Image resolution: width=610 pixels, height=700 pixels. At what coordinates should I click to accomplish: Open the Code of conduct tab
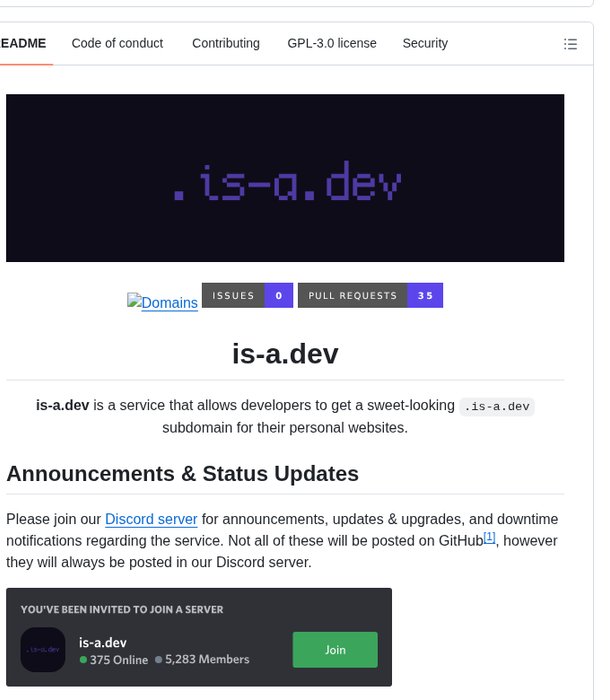tap(117, 43)
